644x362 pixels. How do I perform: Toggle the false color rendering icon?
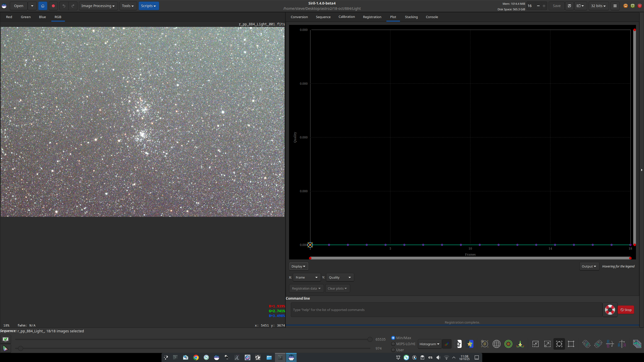click(x=470, y=344)
